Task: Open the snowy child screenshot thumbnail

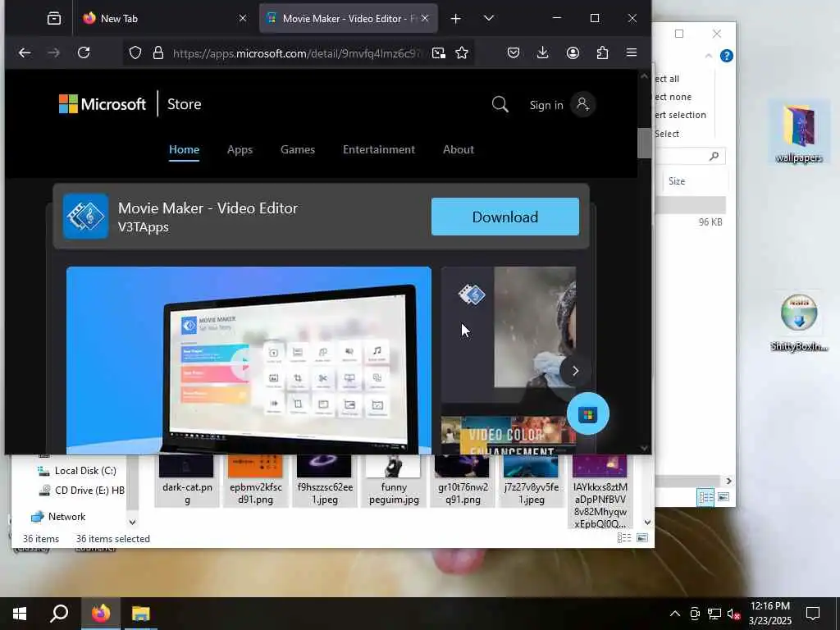Action: tap(509, 335)
